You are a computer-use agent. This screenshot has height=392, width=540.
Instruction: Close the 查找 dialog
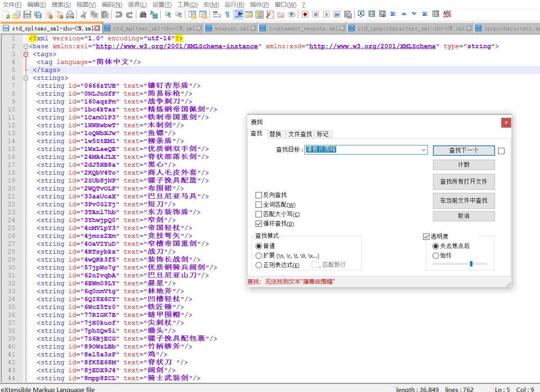(x=506, y=123)
